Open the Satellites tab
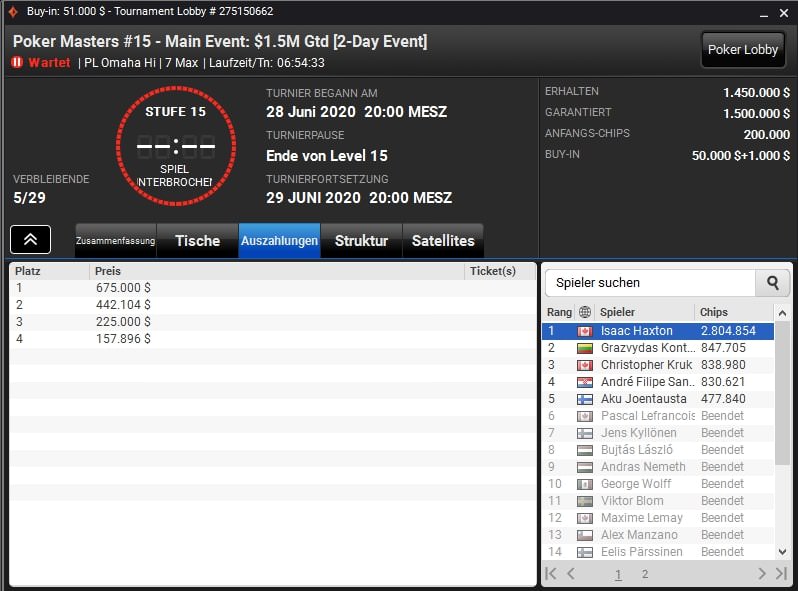This screenshot has width=798, height=591. pyautogui.click(x=443, y=240)
